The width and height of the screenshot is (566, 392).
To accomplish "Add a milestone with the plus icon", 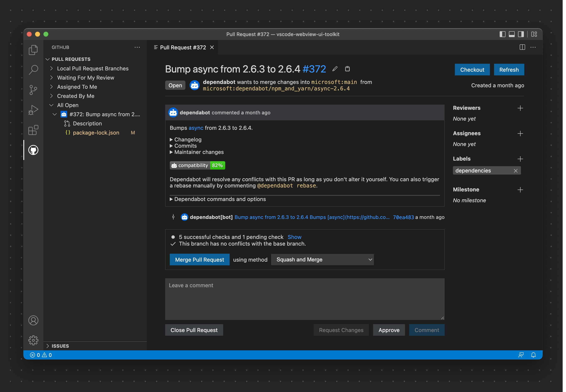I will coord(521,190).
